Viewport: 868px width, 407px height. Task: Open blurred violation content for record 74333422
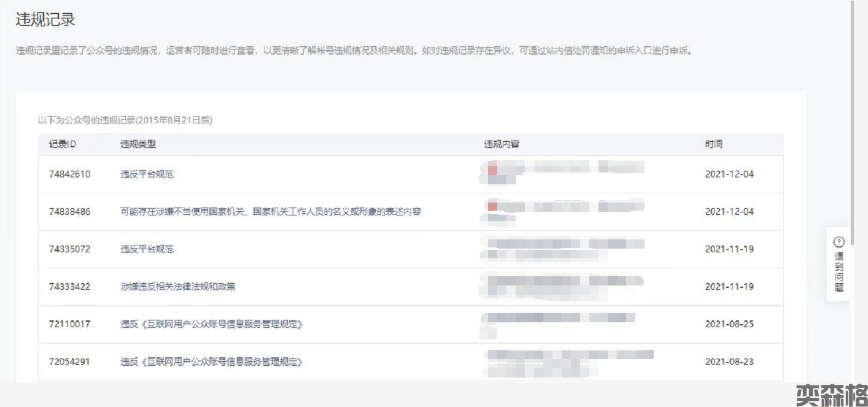(562, 286)
